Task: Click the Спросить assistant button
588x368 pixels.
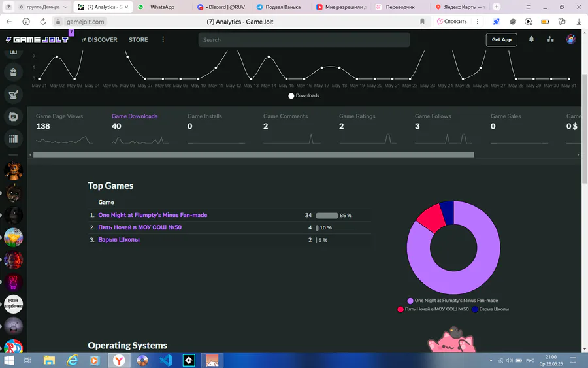Action: [x=452, y=22]
